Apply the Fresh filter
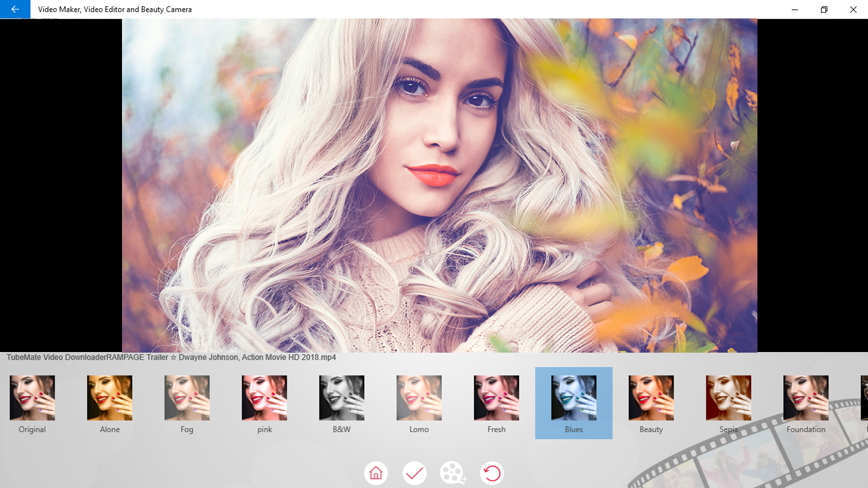The width and height of the screenshot is (868, 488). click(497, 403)
